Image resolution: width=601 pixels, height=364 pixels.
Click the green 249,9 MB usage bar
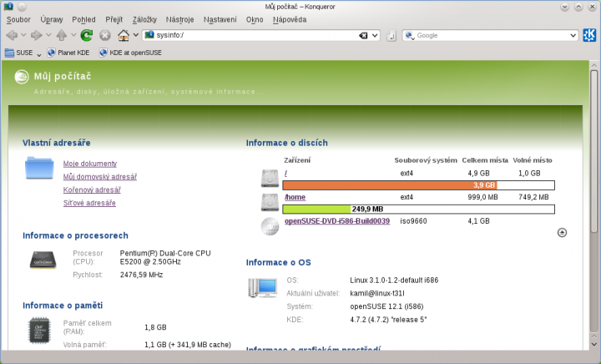316,210
